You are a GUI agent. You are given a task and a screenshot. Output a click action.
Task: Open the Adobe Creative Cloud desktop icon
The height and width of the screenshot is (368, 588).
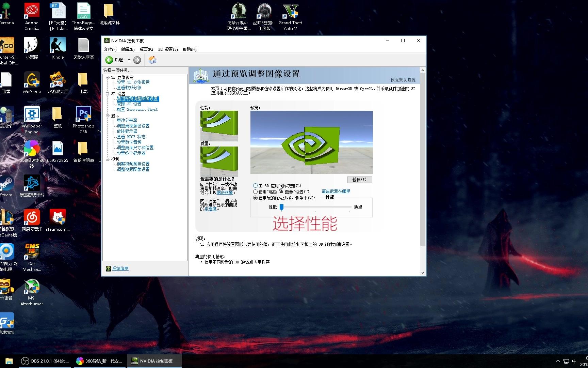click(32, 17)
